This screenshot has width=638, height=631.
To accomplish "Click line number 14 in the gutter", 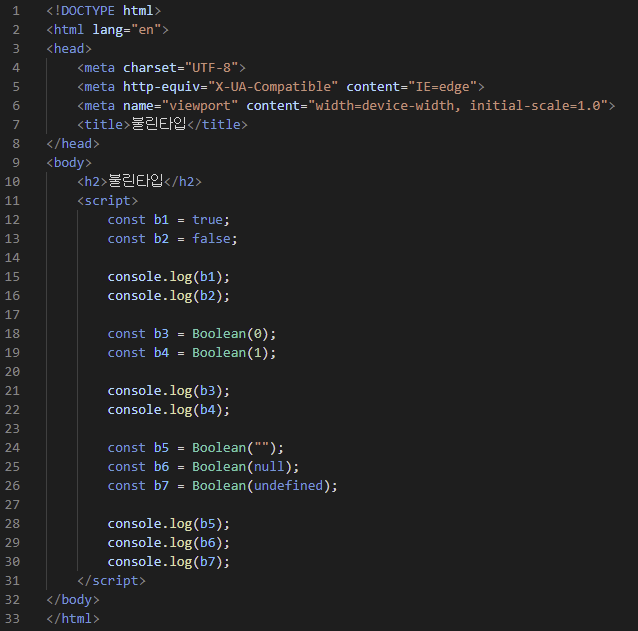I will (12, 258).
